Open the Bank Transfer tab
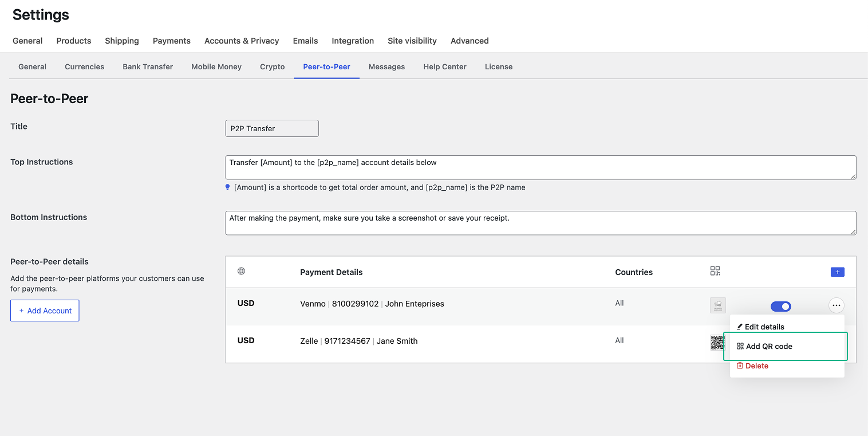This screenshot has height=436, width=868. tap(148, 66)
